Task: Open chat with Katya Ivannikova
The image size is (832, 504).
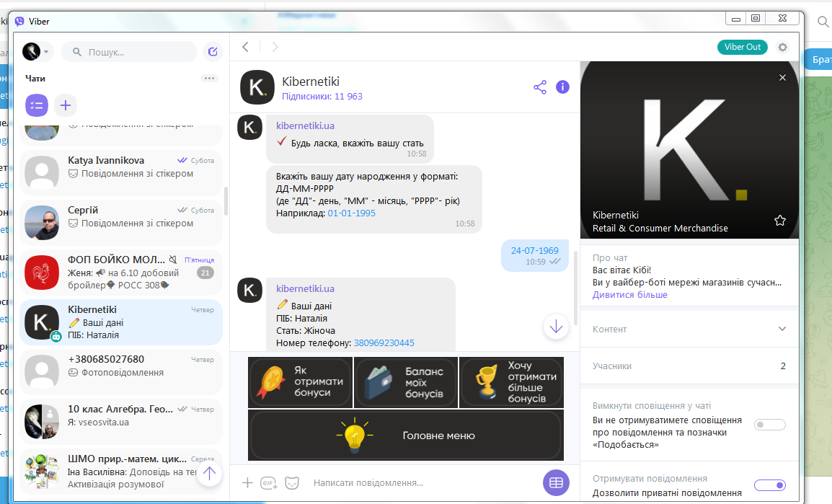Action: click(121, 172)
